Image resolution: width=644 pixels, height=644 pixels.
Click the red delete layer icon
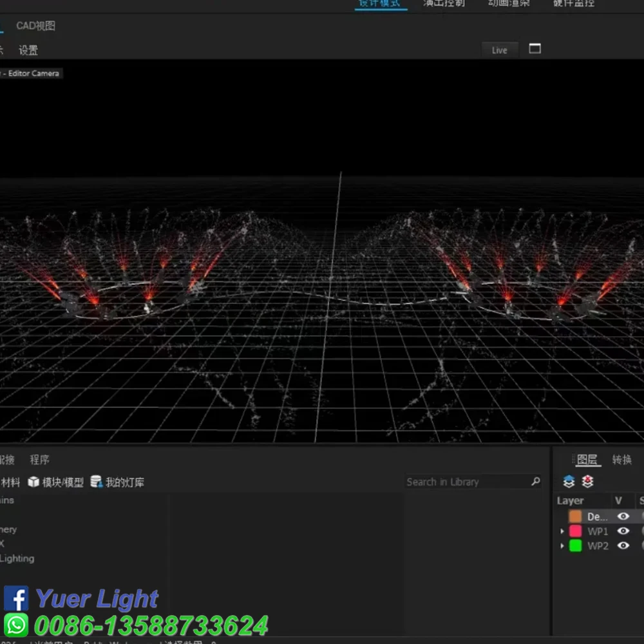pos(588,481)
